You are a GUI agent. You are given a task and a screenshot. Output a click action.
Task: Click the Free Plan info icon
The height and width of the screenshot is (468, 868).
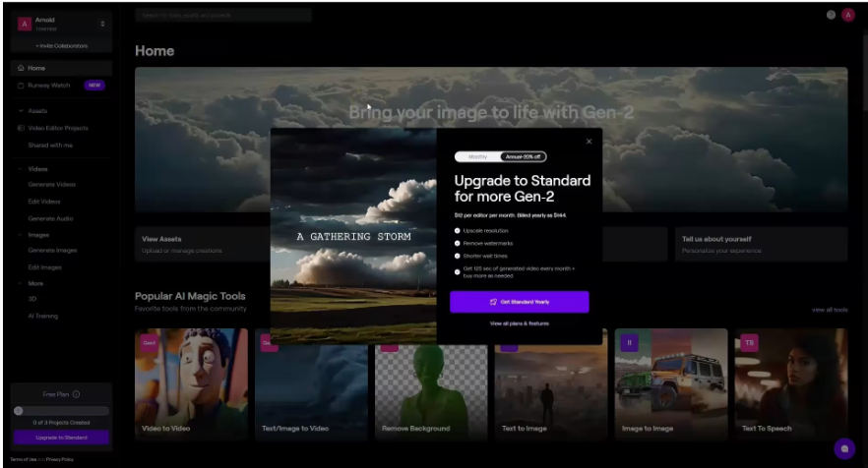77,394
